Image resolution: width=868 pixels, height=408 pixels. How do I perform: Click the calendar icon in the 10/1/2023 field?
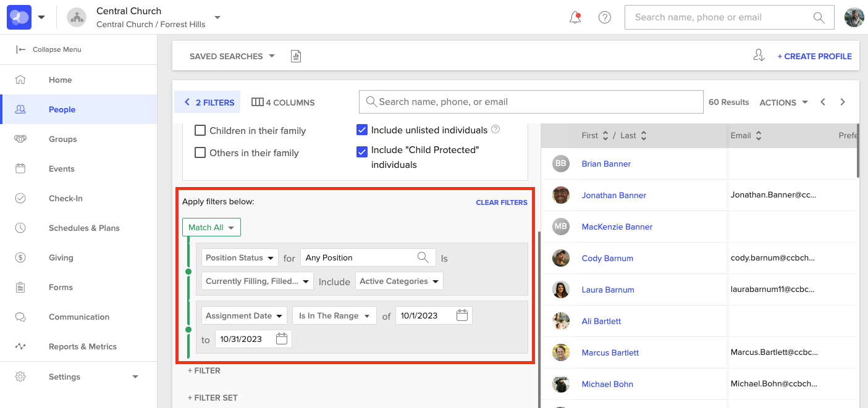click(461, 315)
